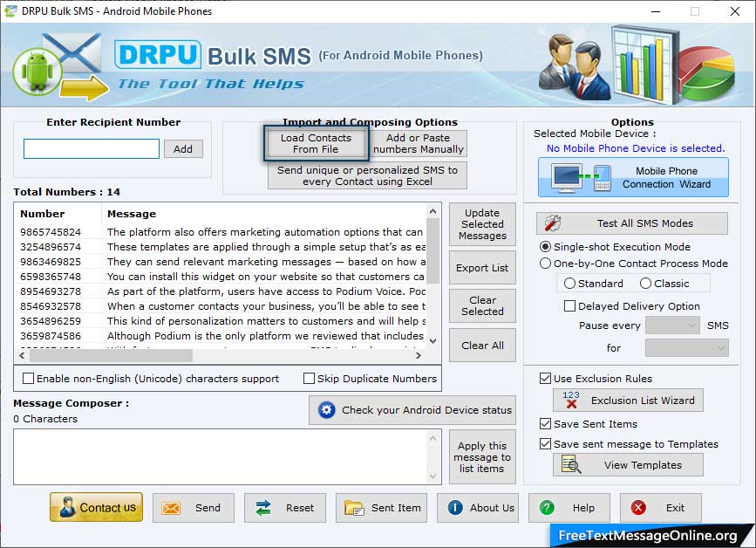Enable non-English Unicode characters support
Screen dimensions: 756x548
tap(29, 379)
